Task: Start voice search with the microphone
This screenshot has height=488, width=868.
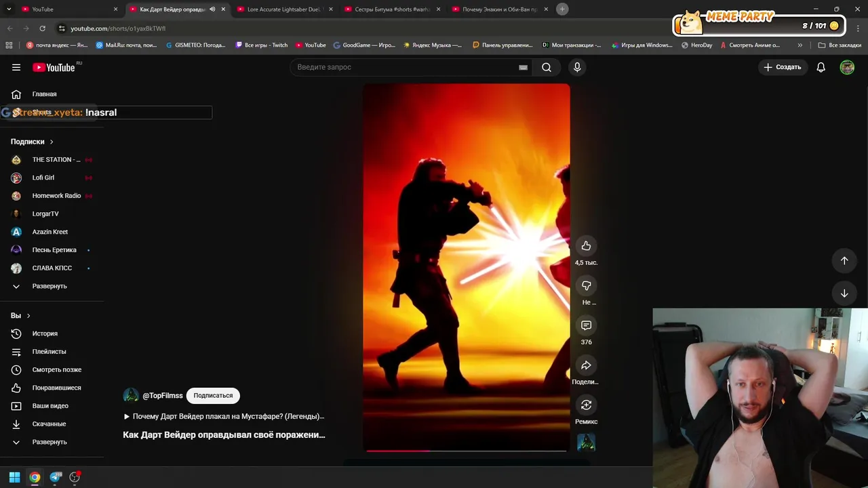Action: point(577,67)
